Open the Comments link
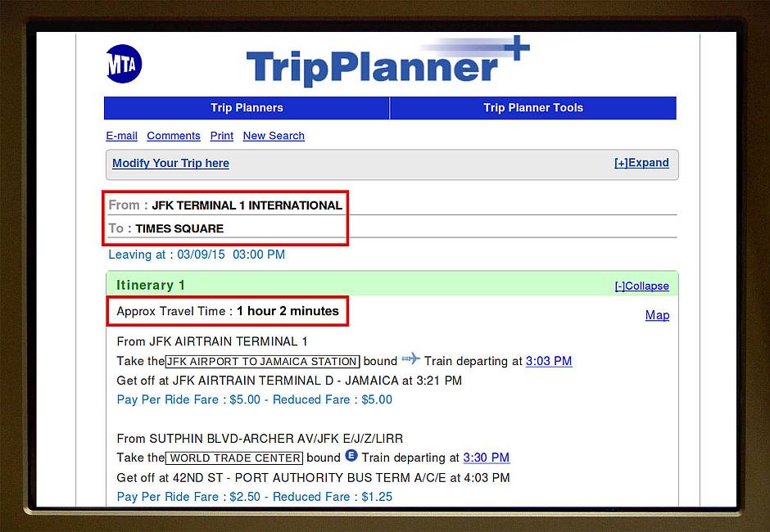Image resolution: width=770 pixels, height=532 pixels. point(174,136)
